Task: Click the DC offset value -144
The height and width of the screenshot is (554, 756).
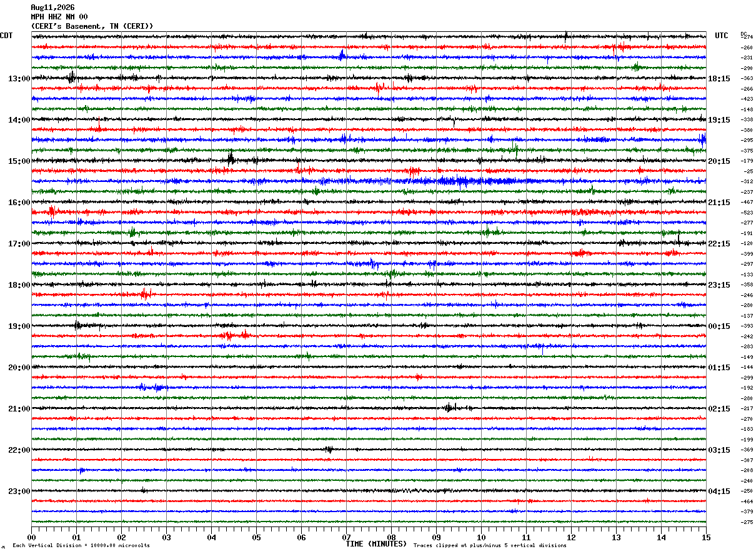Action: pyautogui.click(x=747, y=368)
